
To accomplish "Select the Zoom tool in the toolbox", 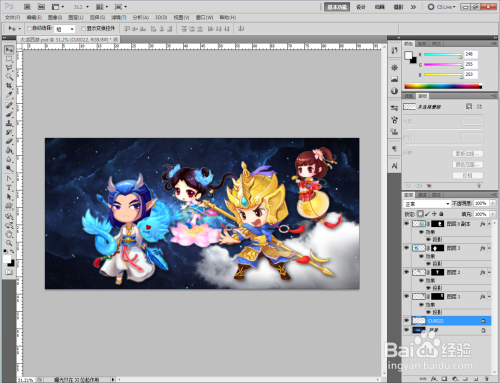I will (9, 243).
